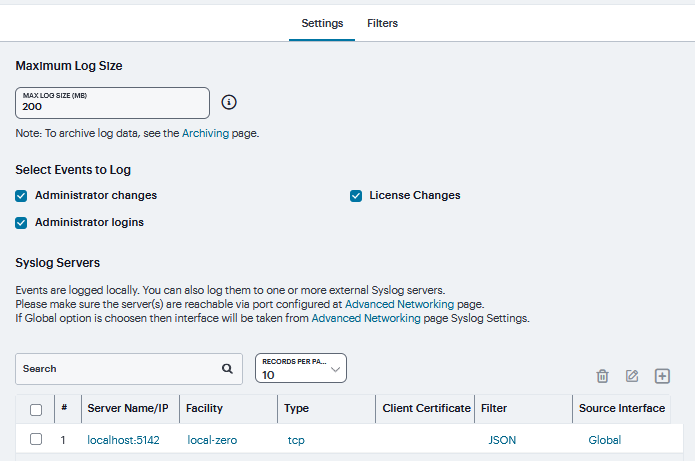Select the Settings tab
The image size is (695, 461).
322,23
